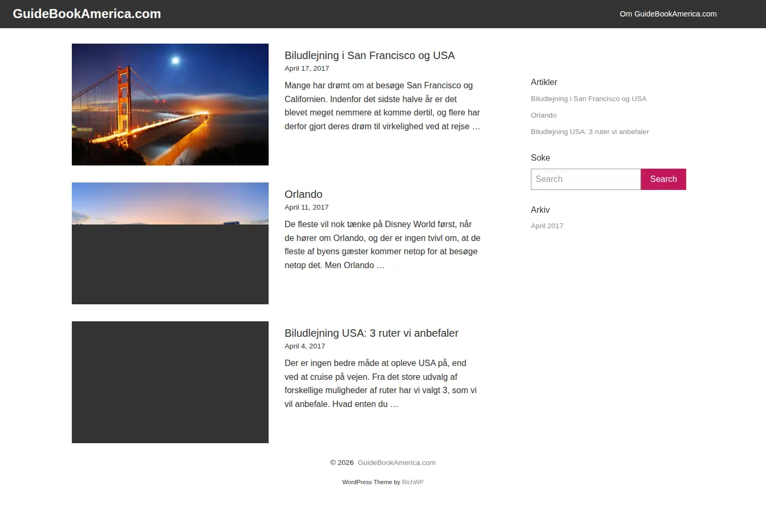Click the date April 11, 2017
The image size is (766, 532).
click(306, 207)
